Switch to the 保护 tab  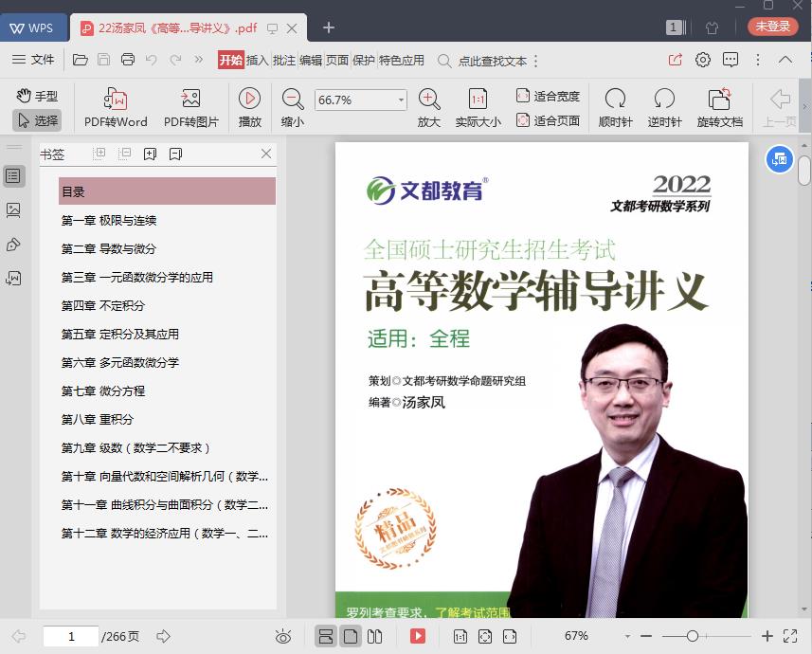364,60
